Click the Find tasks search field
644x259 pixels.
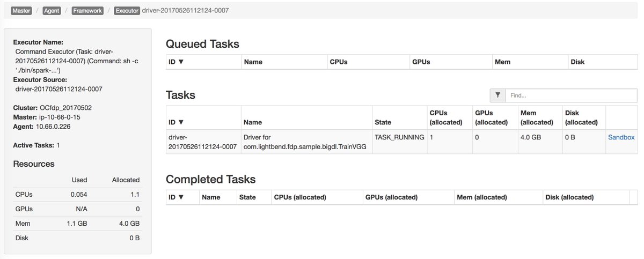point(571,95)
